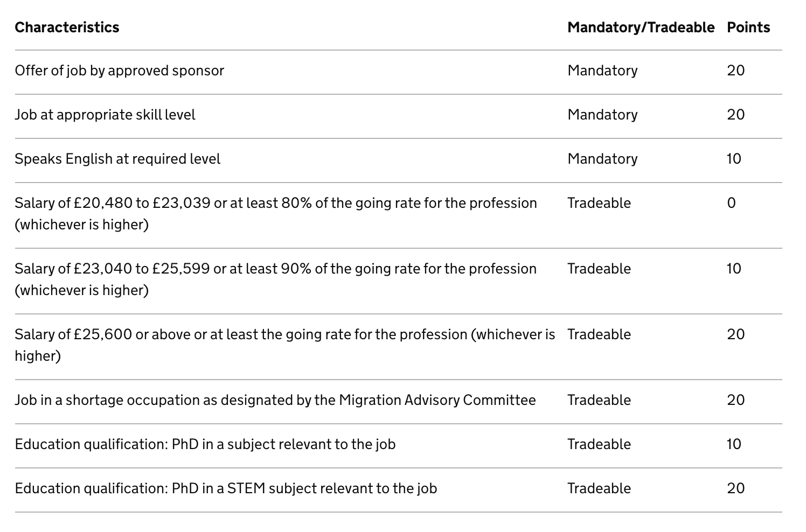Viewport: 806px width, 532px height.
Task: Click the Points column header
Action: [x=748, y=27]
